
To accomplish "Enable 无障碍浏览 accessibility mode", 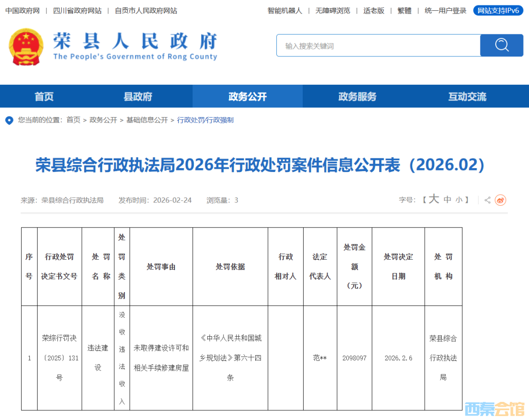I will point(333,10).
